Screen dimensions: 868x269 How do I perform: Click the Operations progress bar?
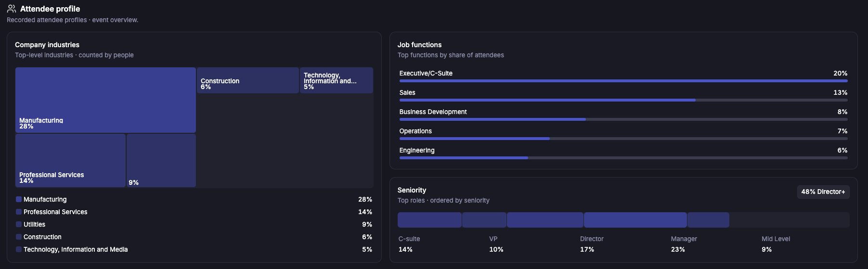coord(623,139)
